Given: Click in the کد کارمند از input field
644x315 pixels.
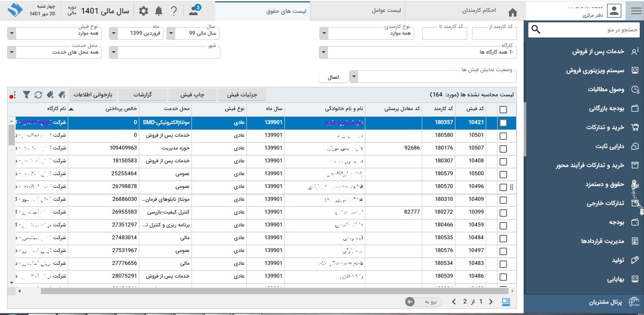Looking at the screenshot, I should click(494, 34).
